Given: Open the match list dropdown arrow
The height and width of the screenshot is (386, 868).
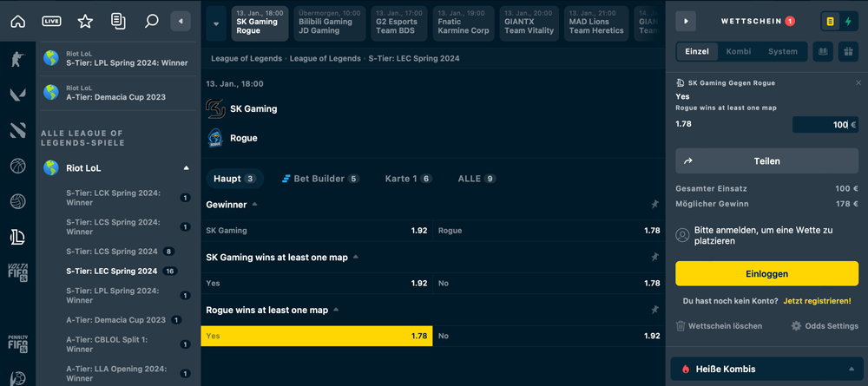Looking at the screenshot, I should 216,24.
